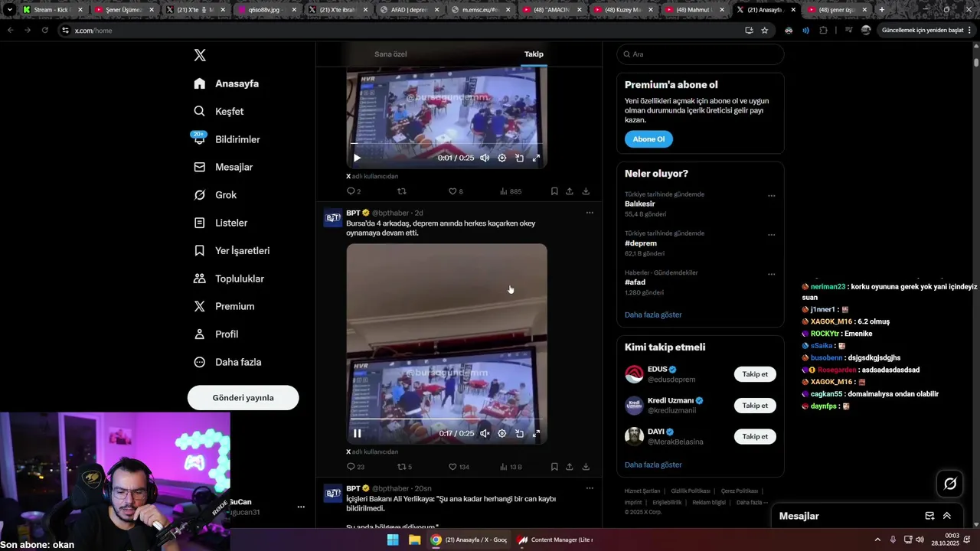Click the browser reload button
The image size is (980, 551).
pos(45,30)
